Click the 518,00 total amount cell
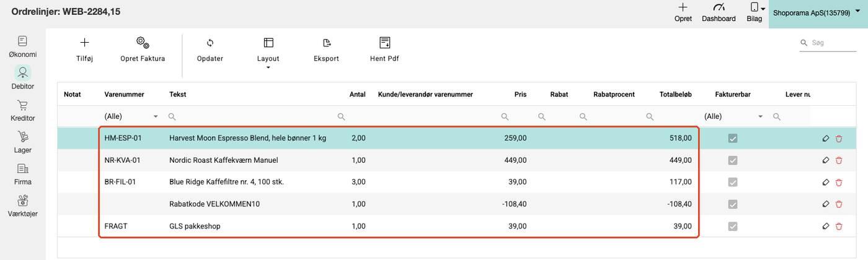Image resolution: width=868 pixels, height=260 pixels. tap(681, 139)
